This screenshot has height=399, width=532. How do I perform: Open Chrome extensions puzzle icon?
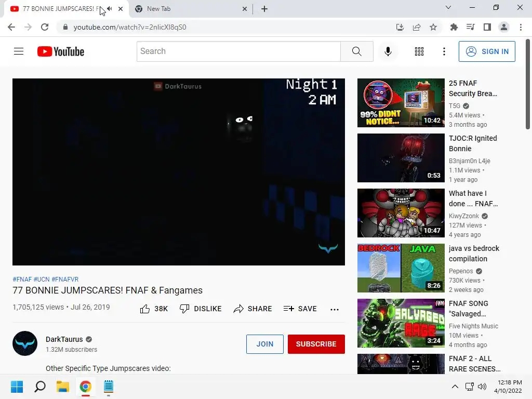click(x=454, y=27)
